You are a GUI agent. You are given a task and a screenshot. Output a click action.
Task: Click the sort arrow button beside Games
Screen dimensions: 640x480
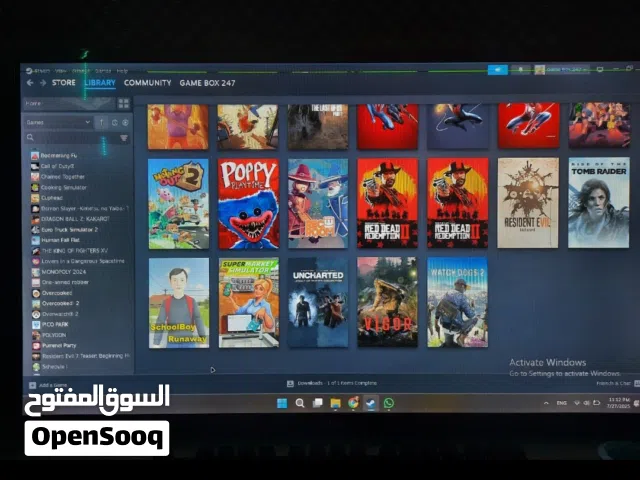(101, 122)
